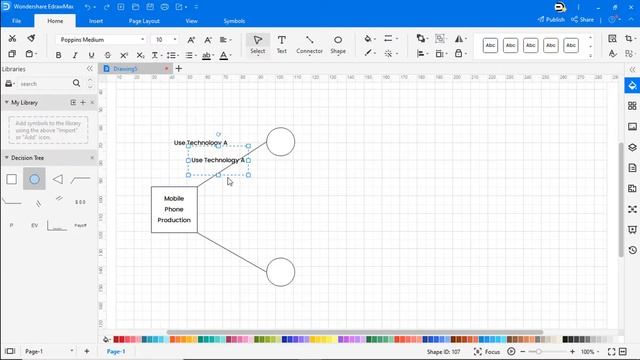Decrease font size icon
640x360 pixels.
coord(208,40)
